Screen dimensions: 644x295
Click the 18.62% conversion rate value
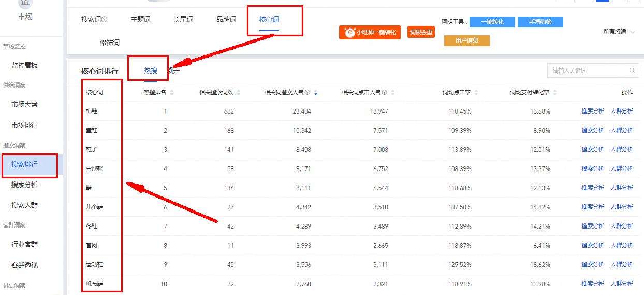540,264
